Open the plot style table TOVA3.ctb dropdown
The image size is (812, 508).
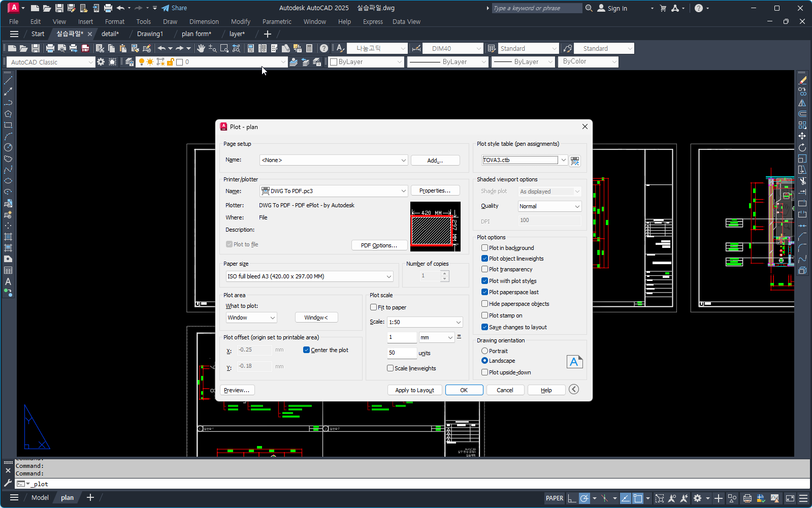(x=524, y=160)
